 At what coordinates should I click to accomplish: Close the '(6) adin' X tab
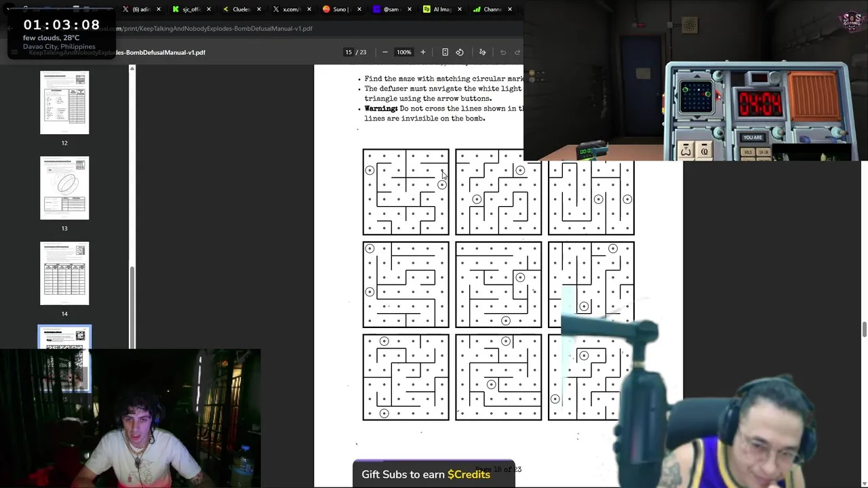tap(159, 9)
